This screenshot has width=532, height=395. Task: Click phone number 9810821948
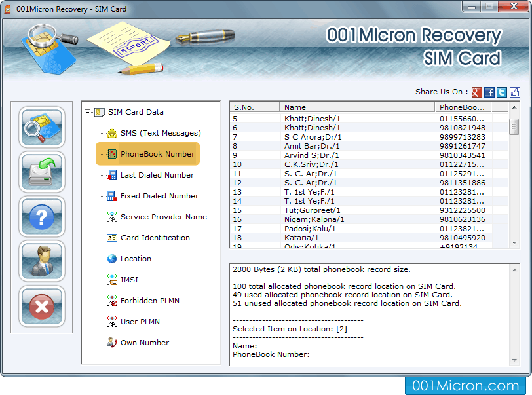tap(463, 128)
